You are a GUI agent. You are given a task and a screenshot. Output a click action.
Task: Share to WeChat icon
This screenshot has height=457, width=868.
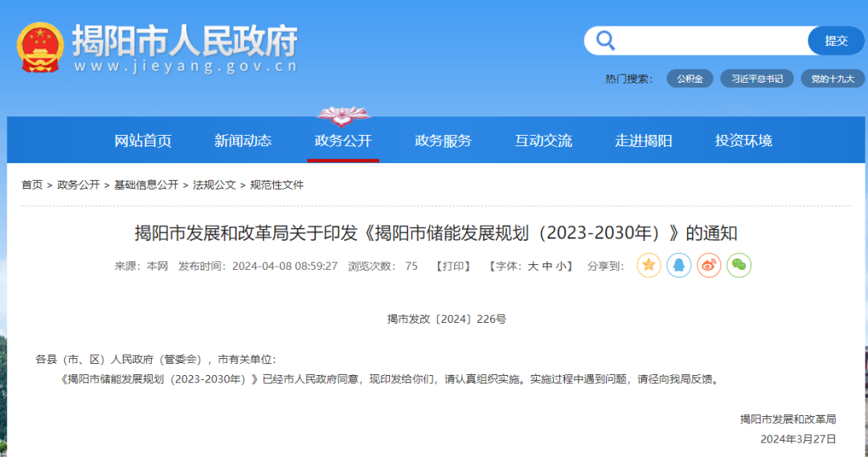(739, 266)
